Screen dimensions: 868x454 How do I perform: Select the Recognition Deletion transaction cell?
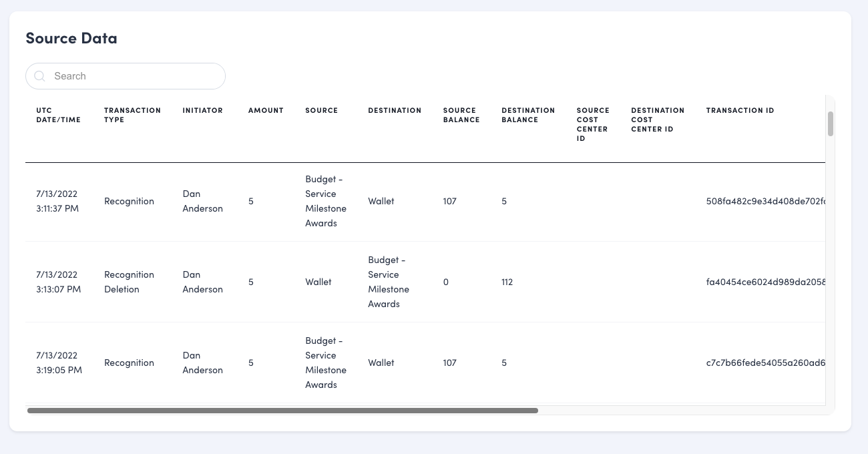129,282
